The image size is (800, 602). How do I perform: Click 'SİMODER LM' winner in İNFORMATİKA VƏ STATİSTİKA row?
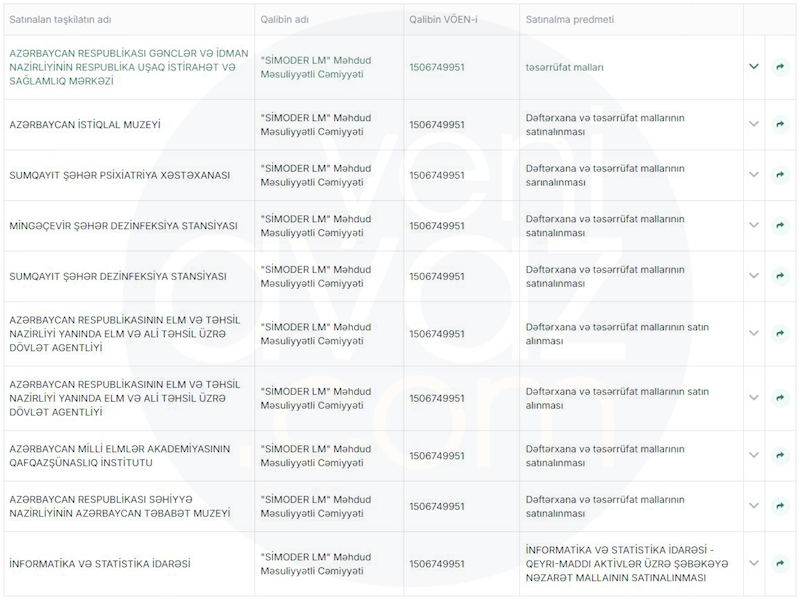pos(316,564)
